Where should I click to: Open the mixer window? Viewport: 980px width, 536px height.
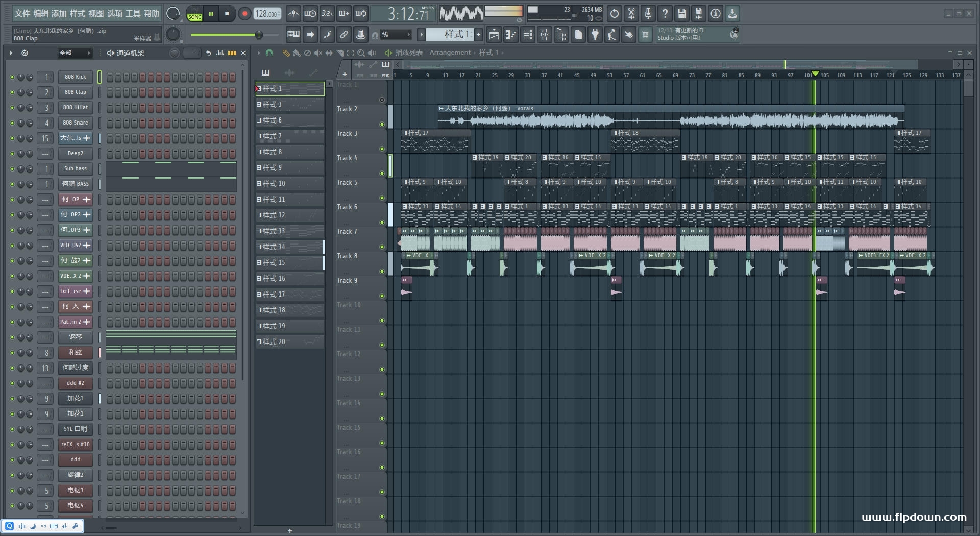pos(545,35)
